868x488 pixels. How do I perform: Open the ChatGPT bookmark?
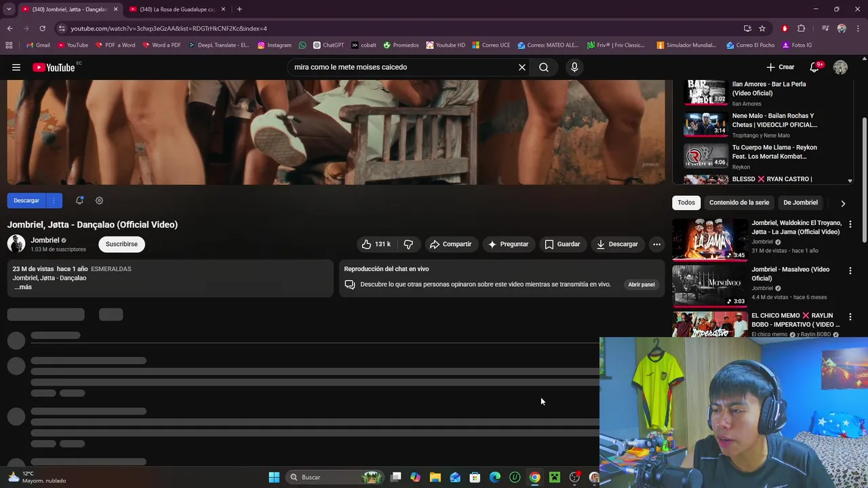(328, 45)
